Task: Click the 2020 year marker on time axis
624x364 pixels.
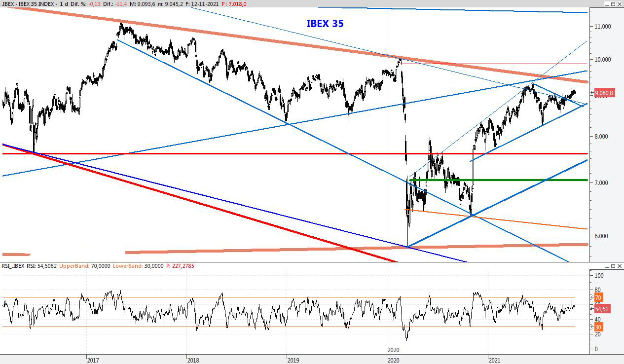Action: (x=394, y=349)
